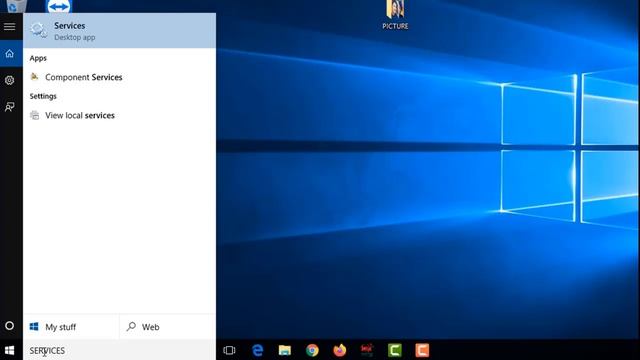
Task: Click the View local services icon
Action: [x=35, y=116]
